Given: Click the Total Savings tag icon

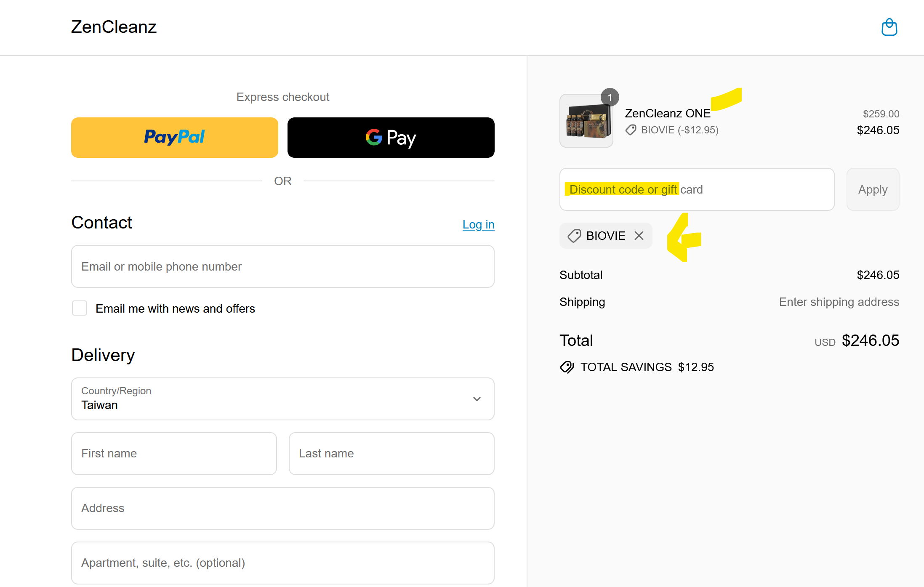Looking at the screenshot, I should (x=567, y=367).
